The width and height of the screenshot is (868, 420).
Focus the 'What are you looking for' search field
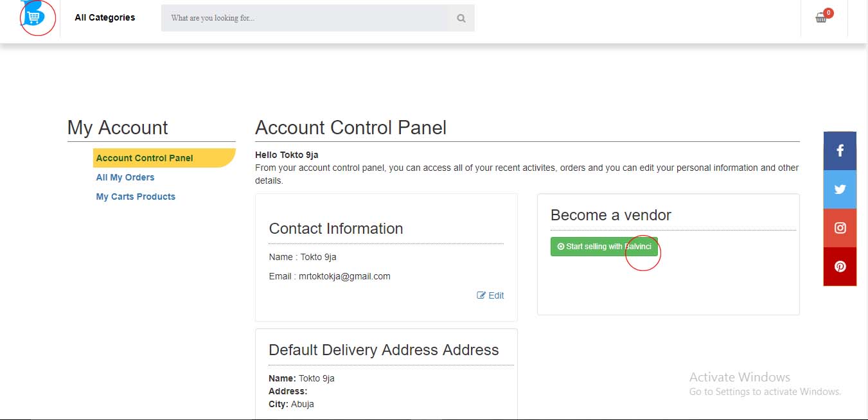305,18
